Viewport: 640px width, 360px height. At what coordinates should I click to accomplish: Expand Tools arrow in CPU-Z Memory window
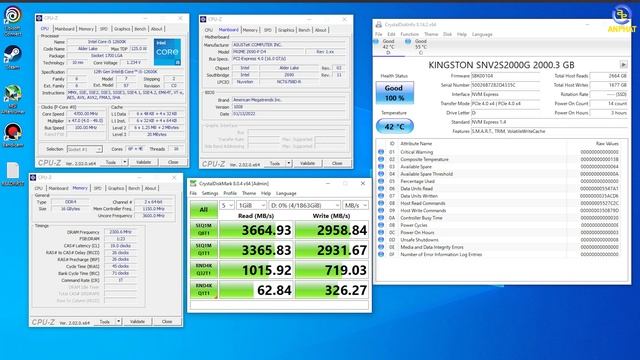point(118,322)
